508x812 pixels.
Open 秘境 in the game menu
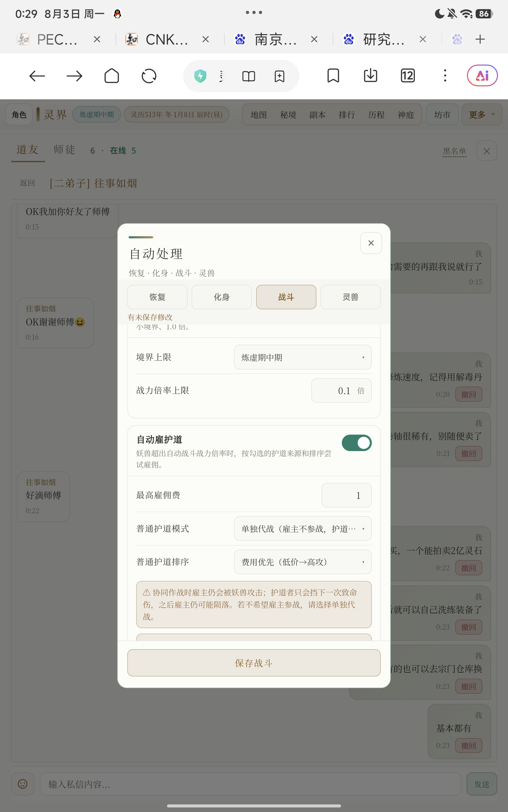(x=288, y=115)
